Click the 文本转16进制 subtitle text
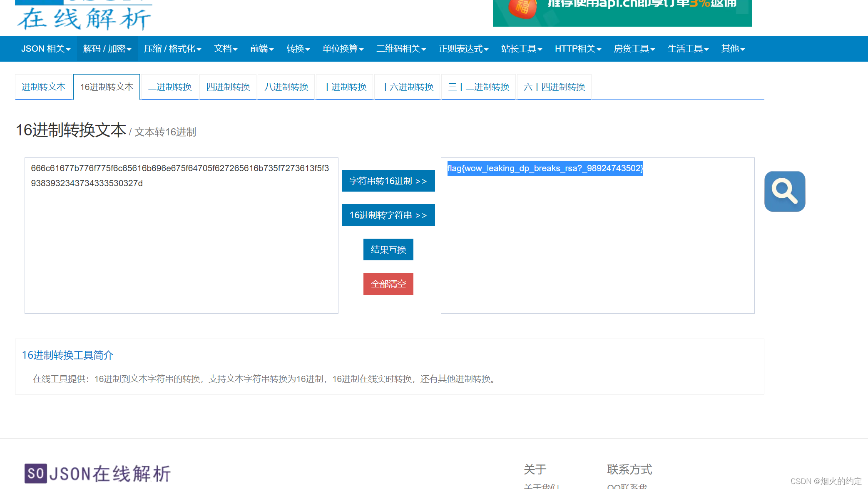 pyautogui.click(x=165, y=132)
